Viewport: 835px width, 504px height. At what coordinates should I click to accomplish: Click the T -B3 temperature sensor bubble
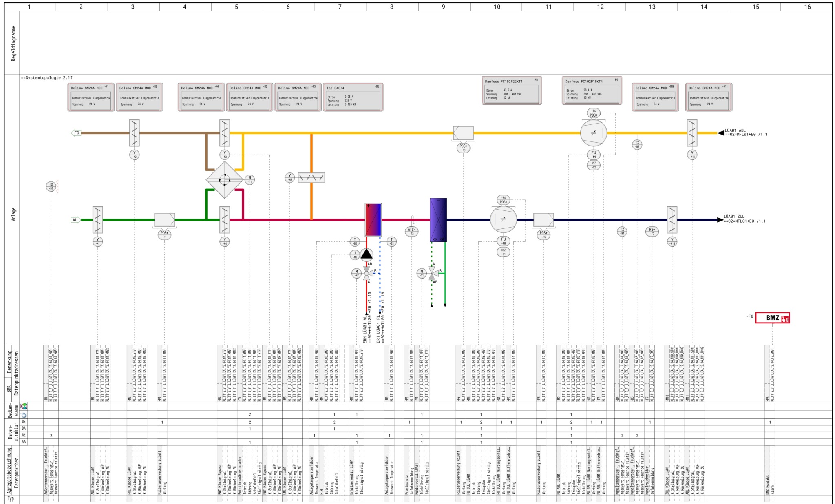[391, 241]
